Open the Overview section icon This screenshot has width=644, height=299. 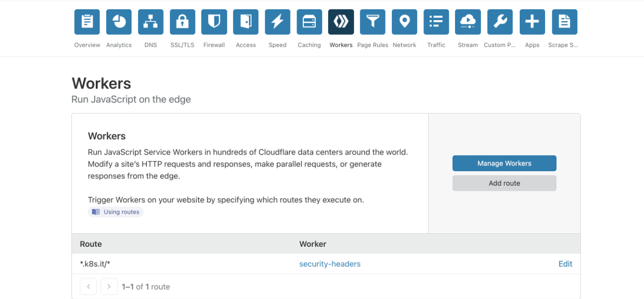[87, 22]
